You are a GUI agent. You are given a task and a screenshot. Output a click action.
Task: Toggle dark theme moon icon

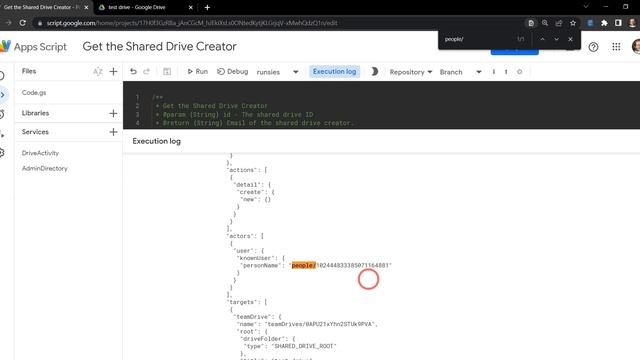coord(374,72)
